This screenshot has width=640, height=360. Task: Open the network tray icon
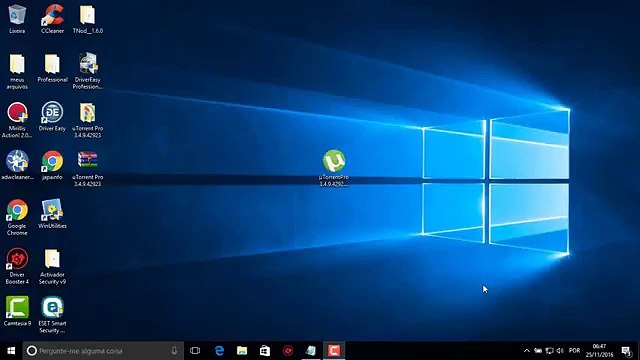[549, 351]
